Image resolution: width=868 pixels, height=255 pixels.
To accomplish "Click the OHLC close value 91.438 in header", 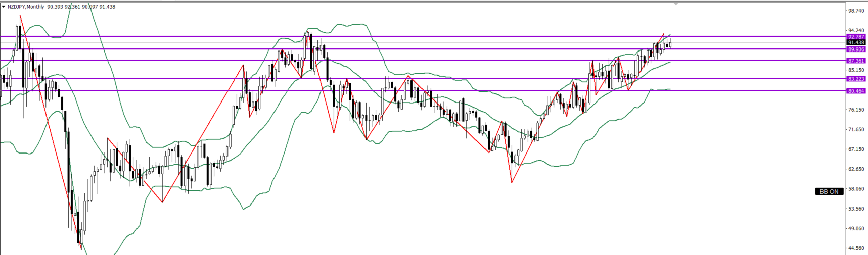I will pos(107,7).
